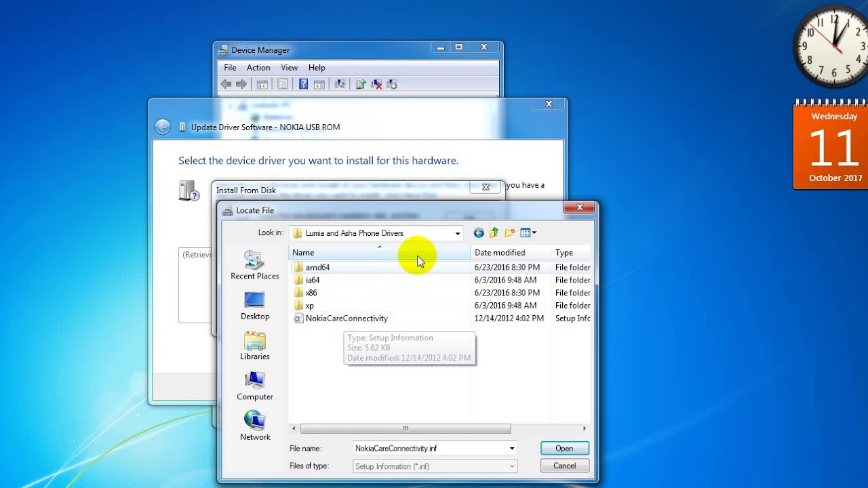Click the horizontal scrollbar thumb in file list

(x=406, y=428)
